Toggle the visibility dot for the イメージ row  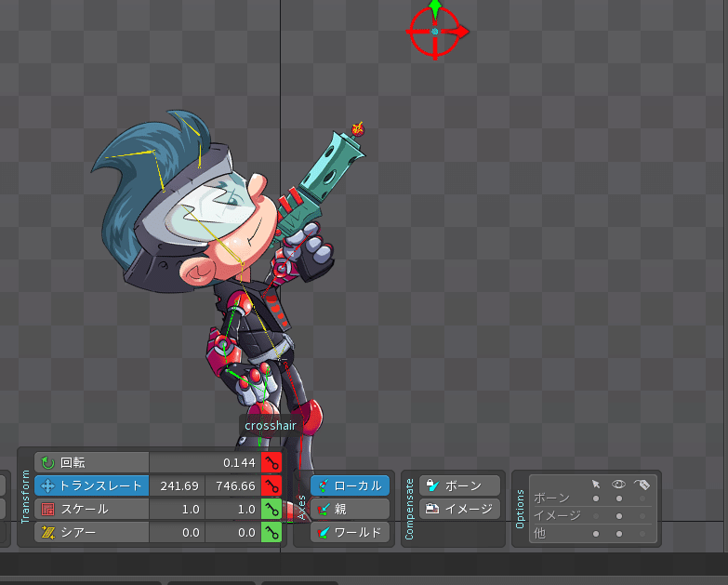tap(619, 516)
